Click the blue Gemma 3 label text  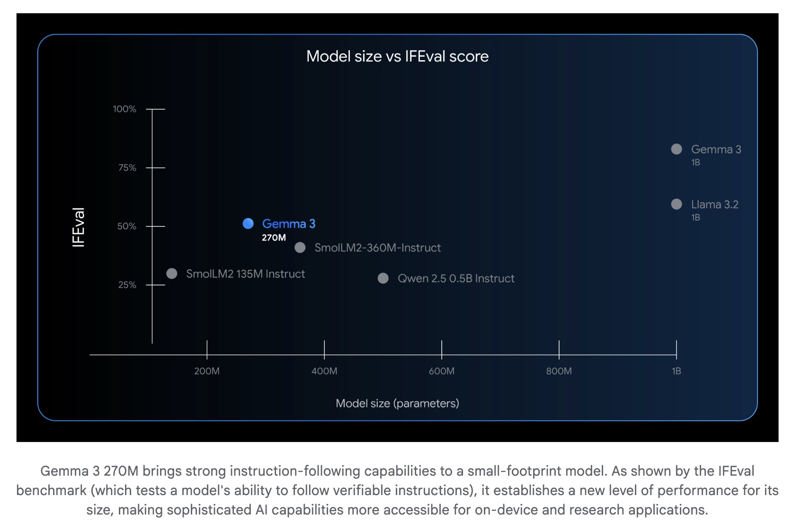[289, 223]
